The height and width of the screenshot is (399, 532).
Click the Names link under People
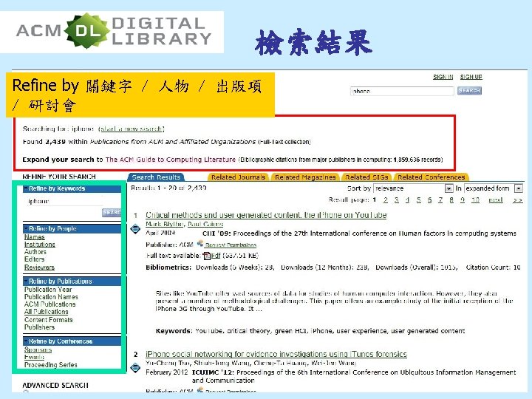point(35,237)
